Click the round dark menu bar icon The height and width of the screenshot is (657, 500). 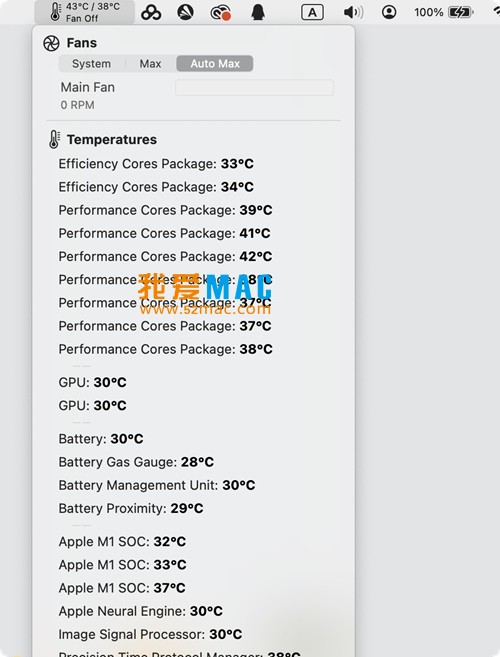tap(186, 12)
